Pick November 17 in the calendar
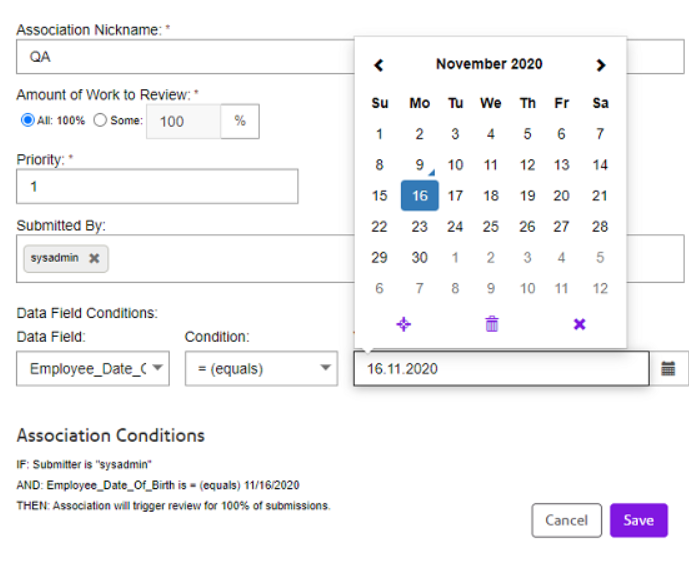 tap(455, 196)
